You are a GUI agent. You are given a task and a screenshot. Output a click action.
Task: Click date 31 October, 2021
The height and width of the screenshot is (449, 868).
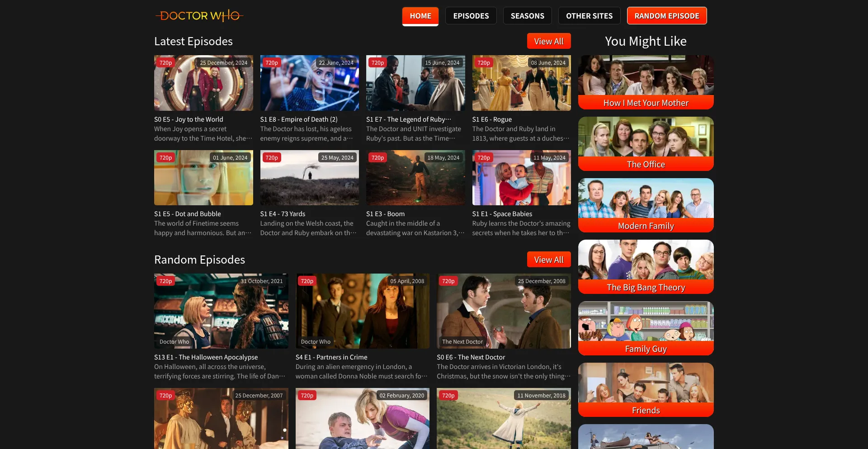point(262,281)
